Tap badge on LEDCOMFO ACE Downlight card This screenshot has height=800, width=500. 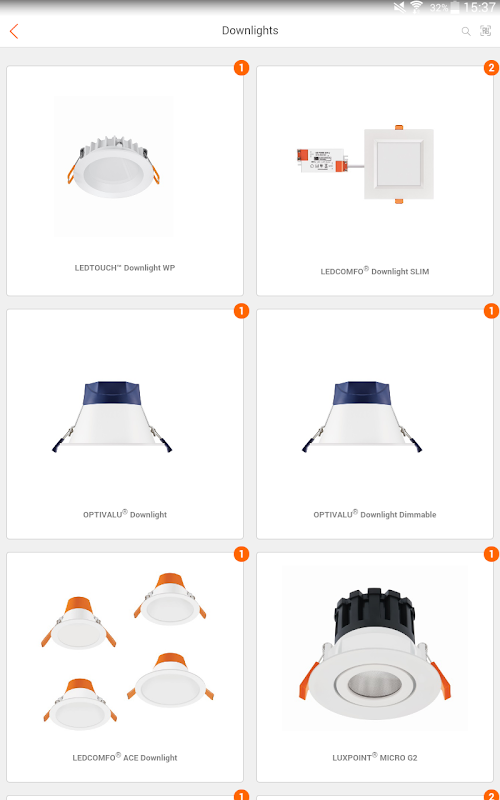coord(241,554)
